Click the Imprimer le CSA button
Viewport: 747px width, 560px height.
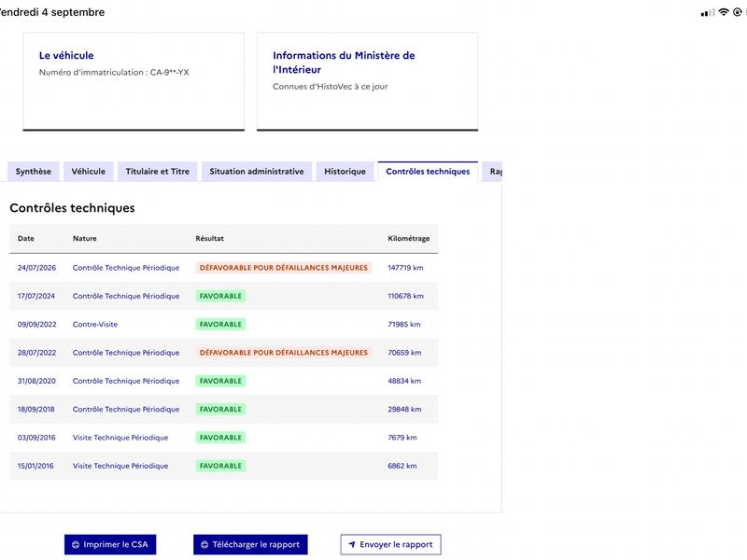point(110,545)
